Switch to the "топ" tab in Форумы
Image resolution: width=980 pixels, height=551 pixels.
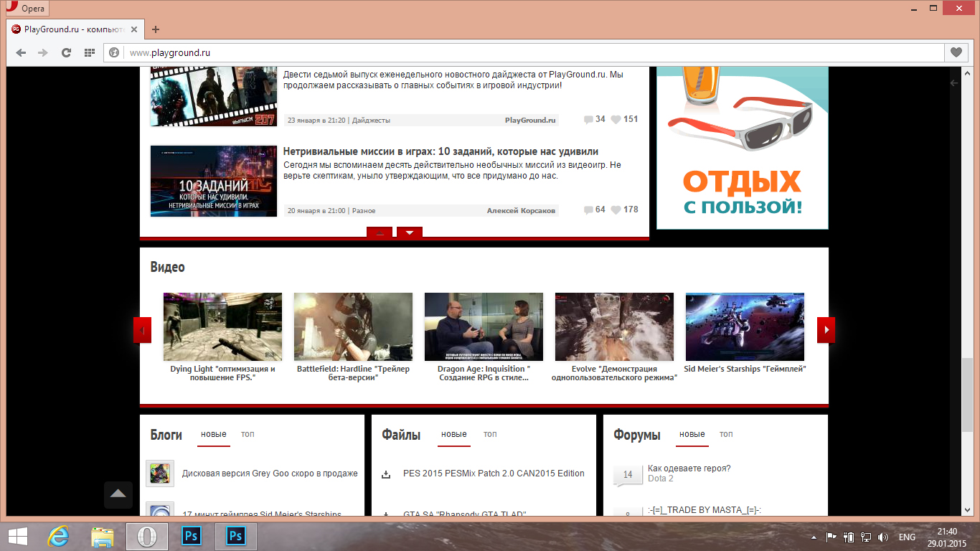(726, 434)
